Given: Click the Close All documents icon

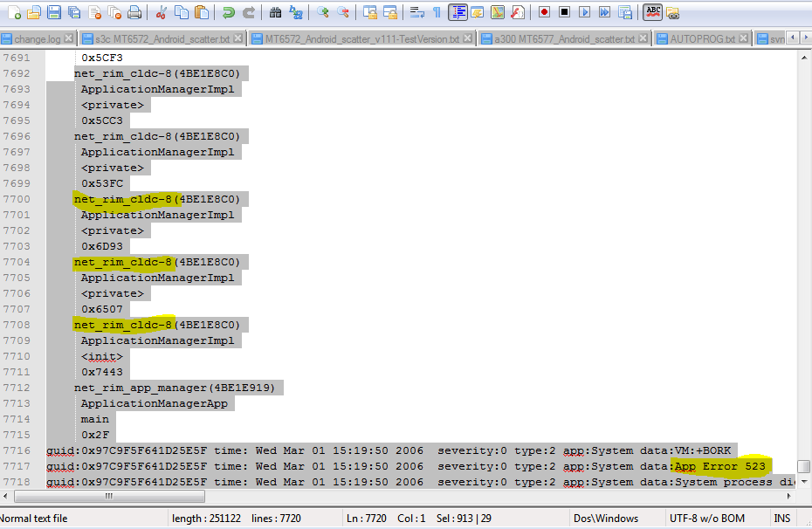Looking at the screenshot, I should 114,12.
